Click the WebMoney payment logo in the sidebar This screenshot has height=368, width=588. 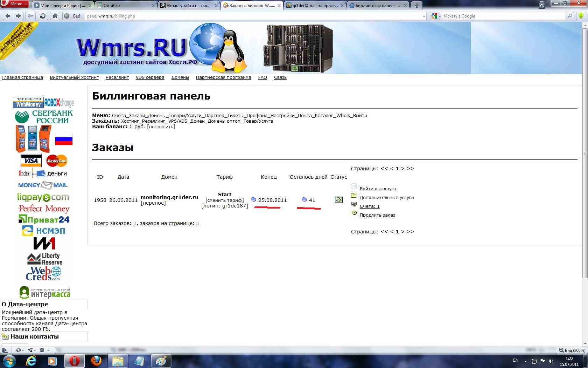pos(28,103)
